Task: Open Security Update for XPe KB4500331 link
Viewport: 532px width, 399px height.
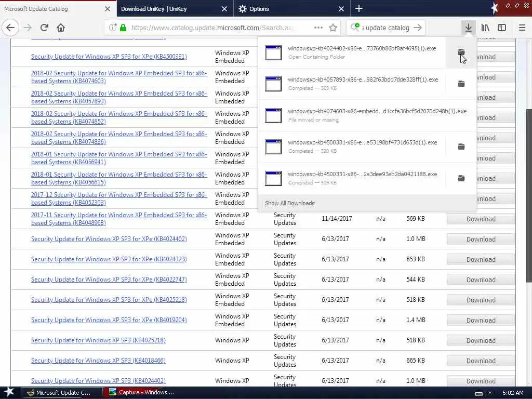Action: (x=109, y=57)
